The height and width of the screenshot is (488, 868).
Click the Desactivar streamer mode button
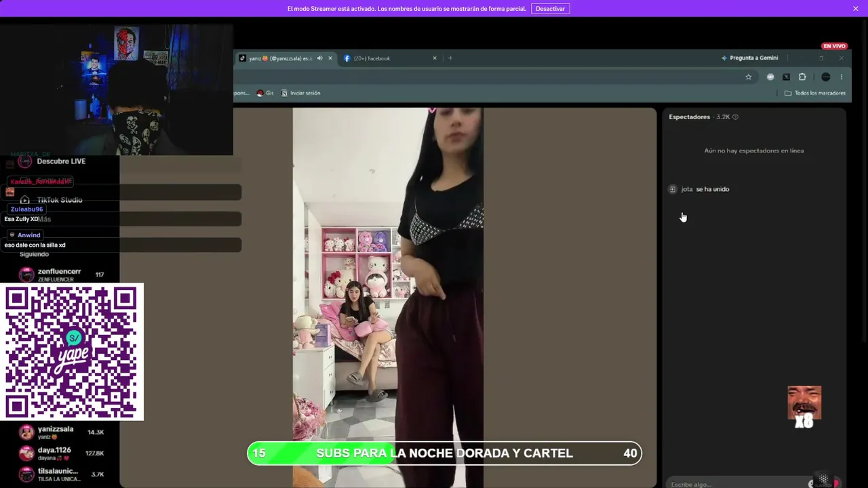(550, 9)
